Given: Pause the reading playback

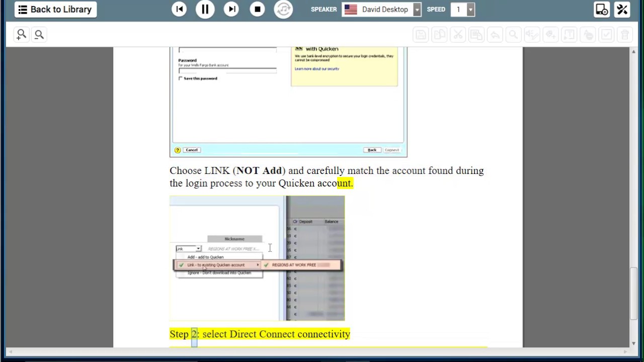Looking at the screenshot, I should click(x=205, y=10).
